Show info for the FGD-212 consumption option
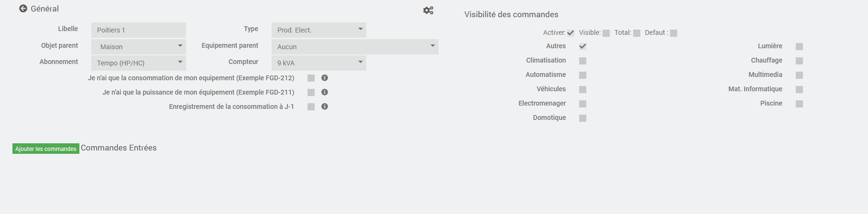 click(324, 78)
